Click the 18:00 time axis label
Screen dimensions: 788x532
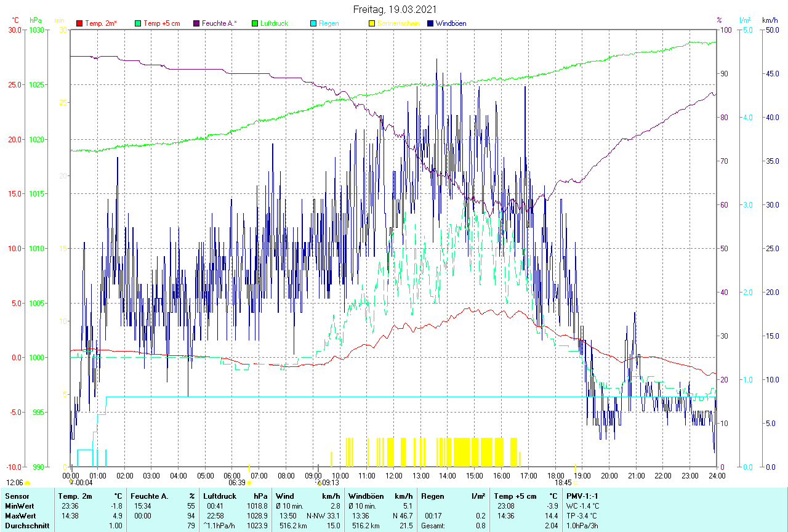[555, 475]
